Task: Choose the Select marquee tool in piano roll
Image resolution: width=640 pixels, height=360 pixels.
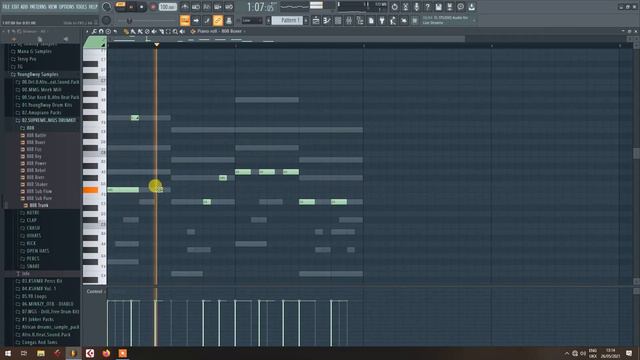Action: (x=168, y=31)
